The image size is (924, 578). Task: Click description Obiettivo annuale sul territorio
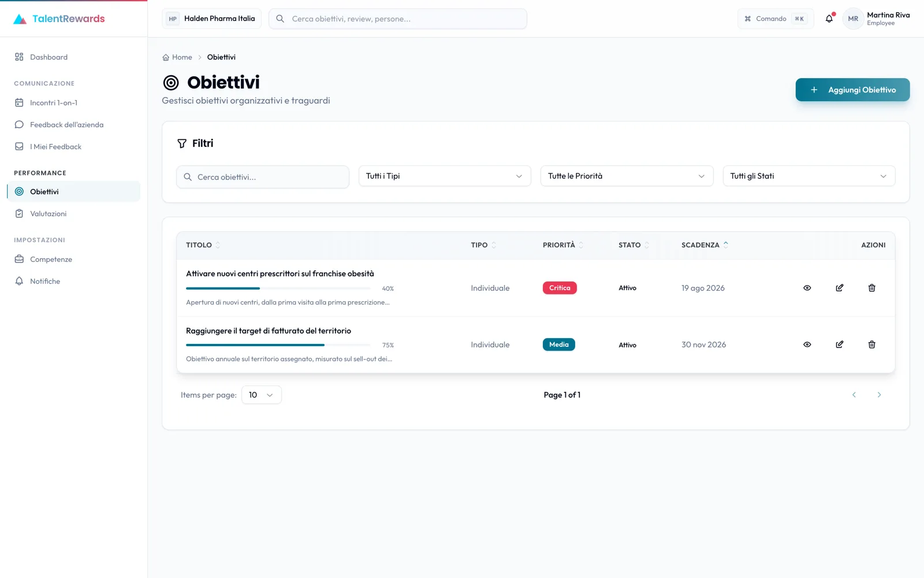click(x=289, y=359)
